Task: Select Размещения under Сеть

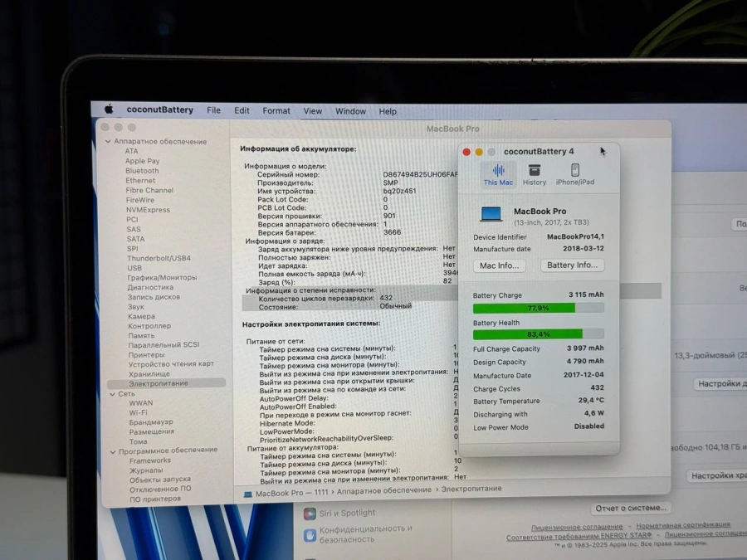Action: [x=152, y=431]
